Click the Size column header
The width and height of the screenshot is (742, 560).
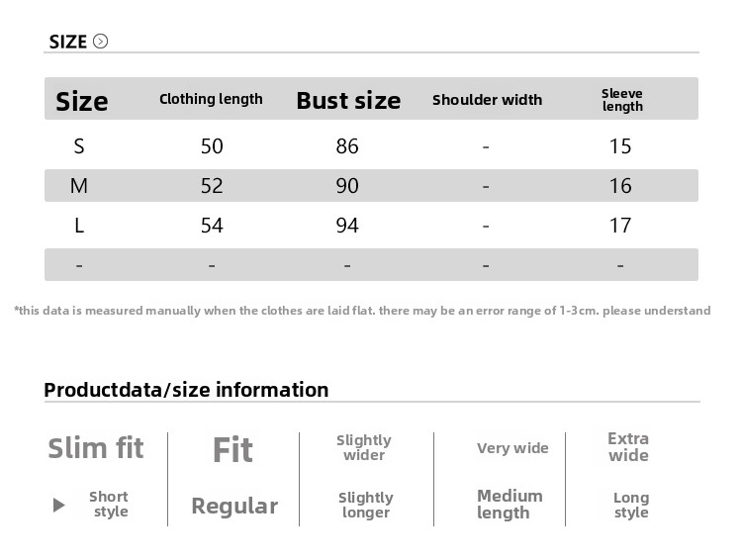[x=82, y=101]
